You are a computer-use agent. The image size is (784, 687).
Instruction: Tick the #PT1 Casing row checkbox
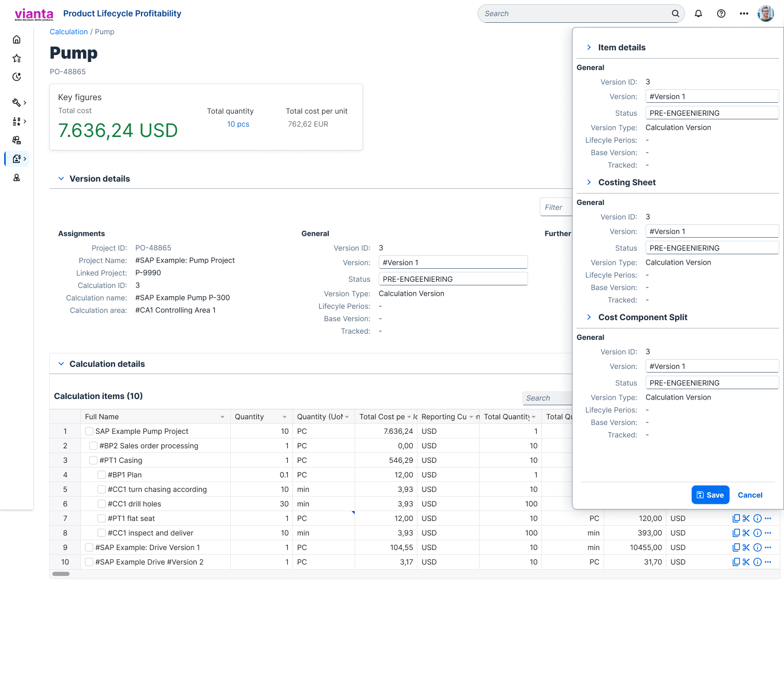93,460
